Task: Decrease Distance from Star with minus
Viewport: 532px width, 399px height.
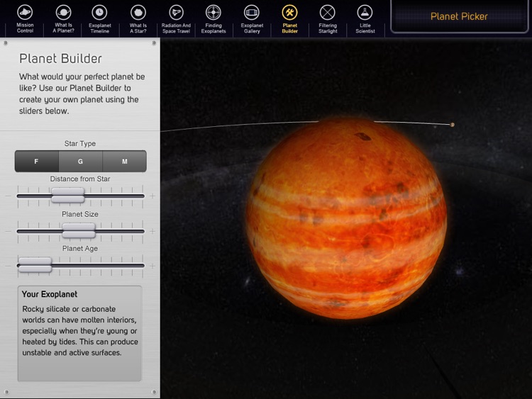Action: [8, 196]
